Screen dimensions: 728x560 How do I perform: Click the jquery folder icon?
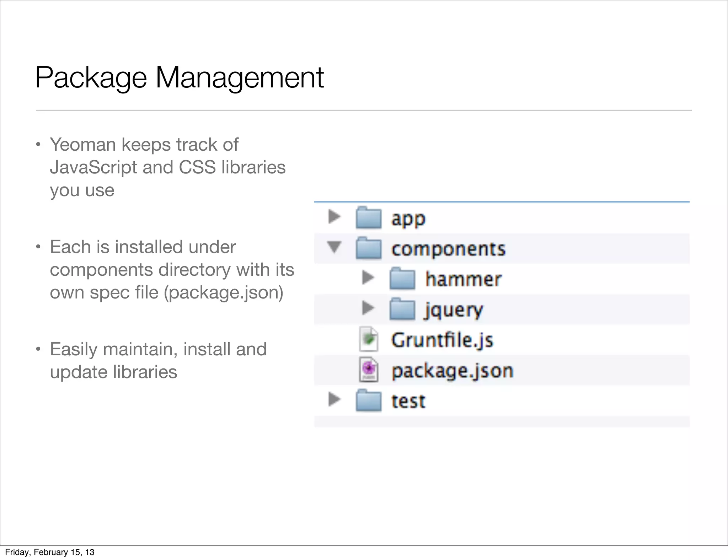[402, 309]
